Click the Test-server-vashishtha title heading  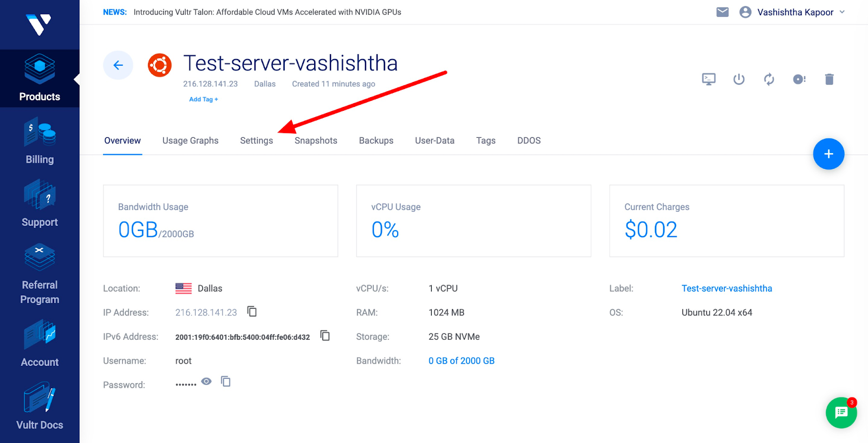pos(291,63)
